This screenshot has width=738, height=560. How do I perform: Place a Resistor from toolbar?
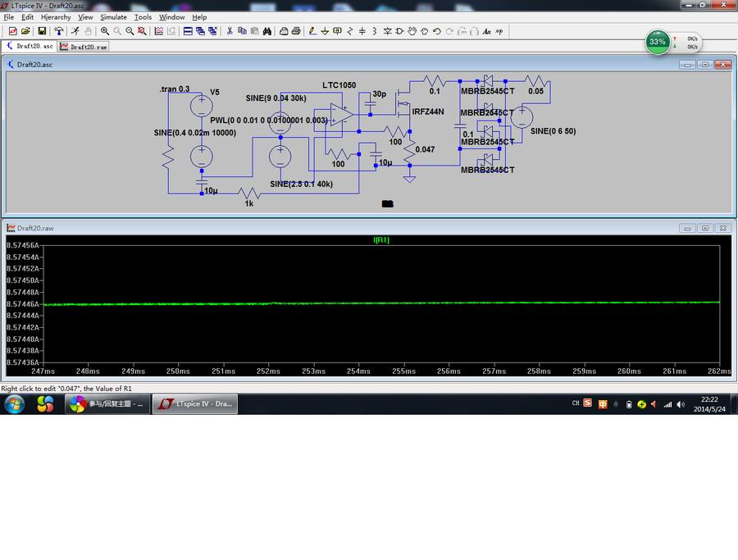pyautogui.click(x=349, y=31)
